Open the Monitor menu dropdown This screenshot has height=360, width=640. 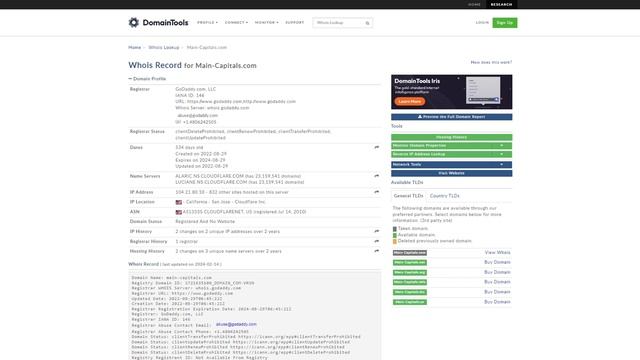click(267, 22)
